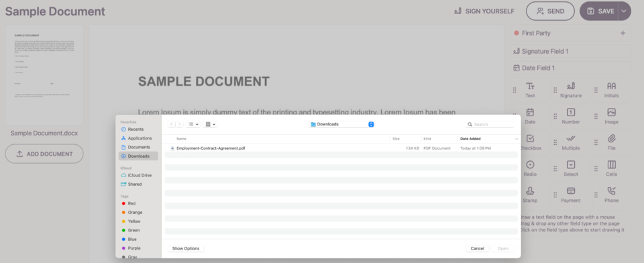Select the Select field type tool
This screenshot has width=644, height=263.
pos(570,169)
